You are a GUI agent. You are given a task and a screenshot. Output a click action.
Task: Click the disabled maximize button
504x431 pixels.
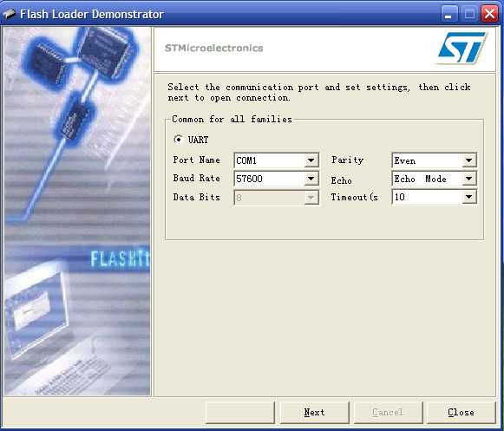pyautogui.click(x=469, y=14)
